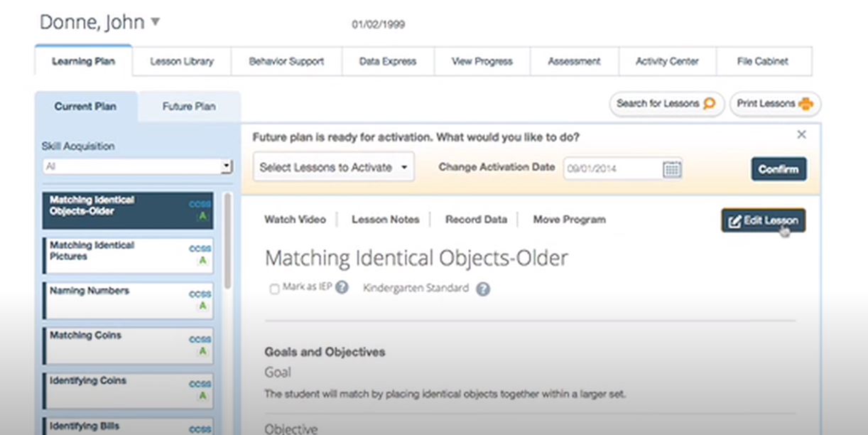Click the A badge on Matching Identical Pictures

(202, 261)
